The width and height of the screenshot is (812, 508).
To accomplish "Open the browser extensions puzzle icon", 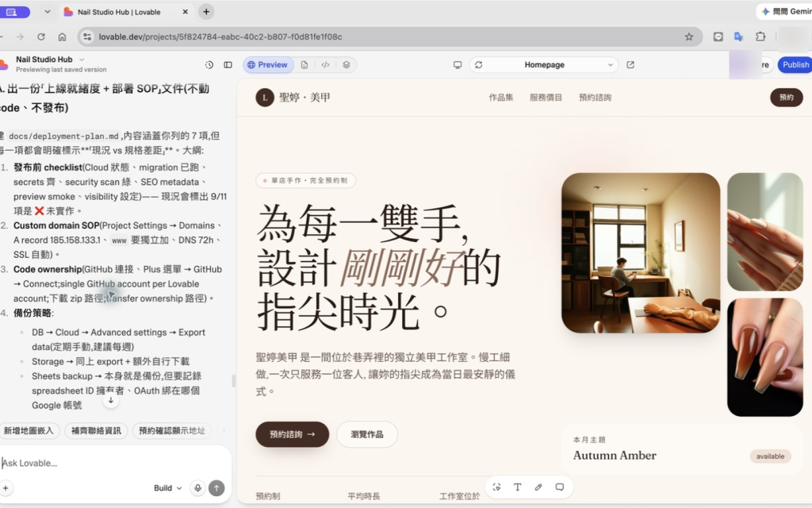I will click(x=760, y=37).
